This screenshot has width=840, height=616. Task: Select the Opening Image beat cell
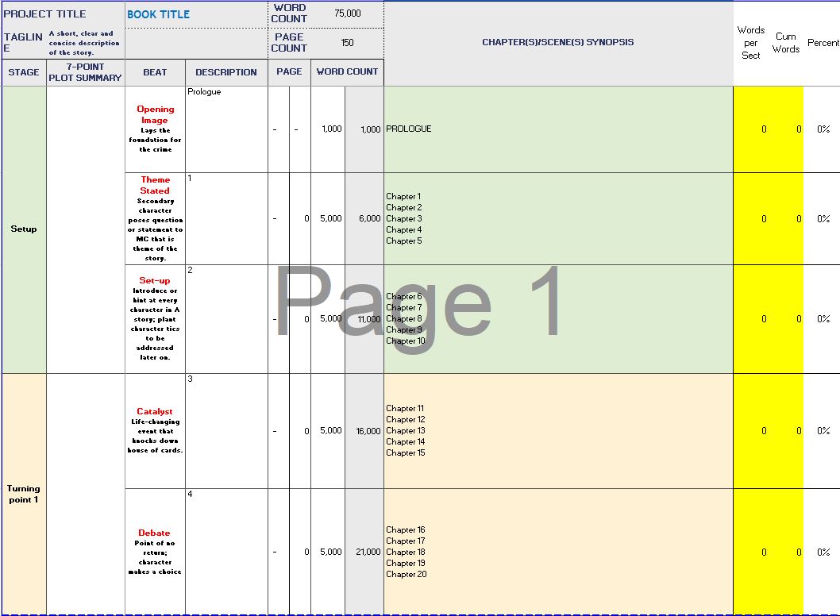[155, 129]
